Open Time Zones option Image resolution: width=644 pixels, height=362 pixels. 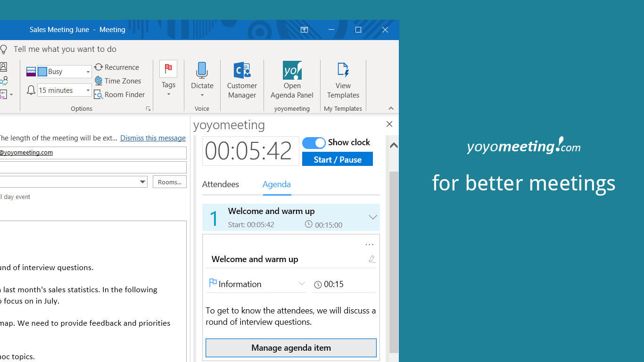coord(118,81)
